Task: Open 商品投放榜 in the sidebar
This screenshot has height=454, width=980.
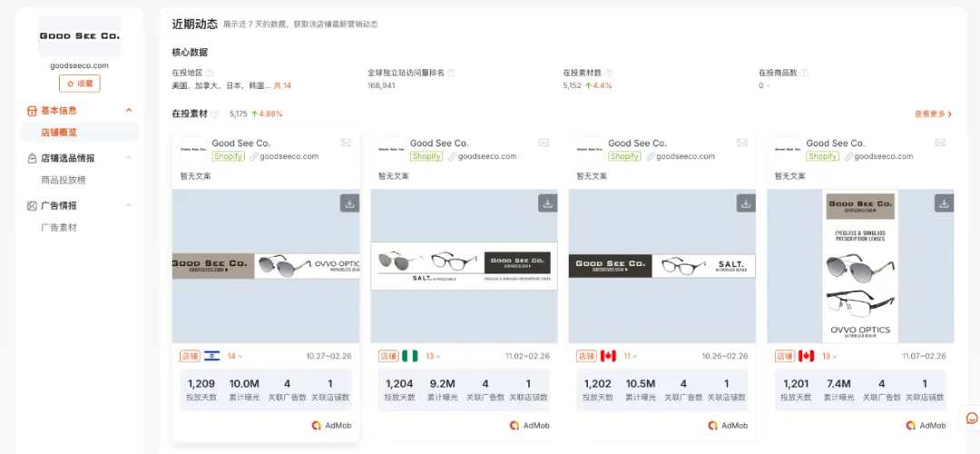Action: pos(64,180)
